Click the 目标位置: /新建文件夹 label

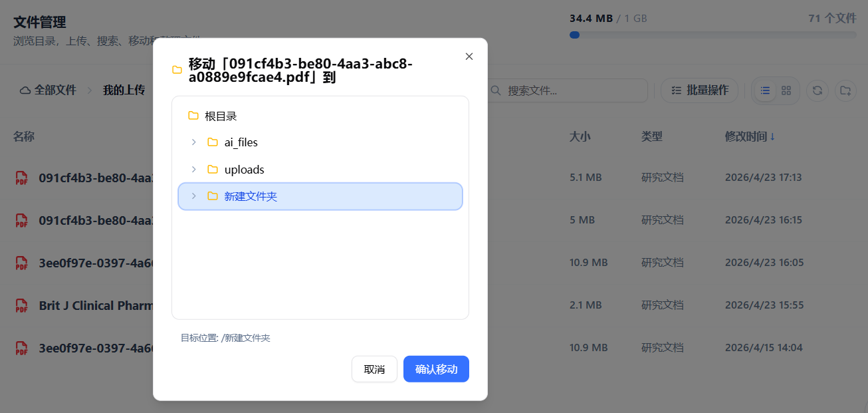click(225, 338)
